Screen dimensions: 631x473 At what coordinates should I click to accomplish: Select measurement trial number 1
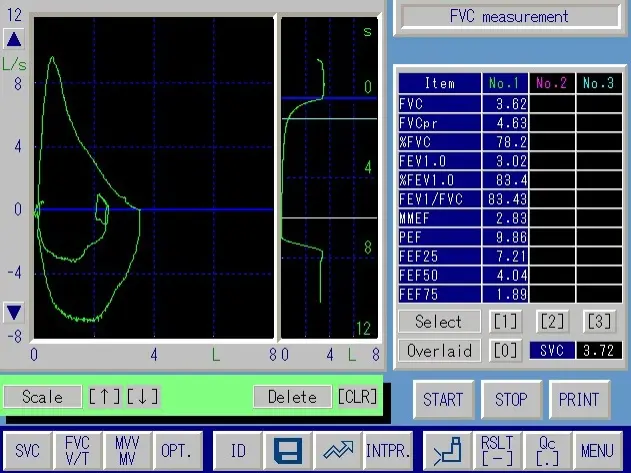504,321
